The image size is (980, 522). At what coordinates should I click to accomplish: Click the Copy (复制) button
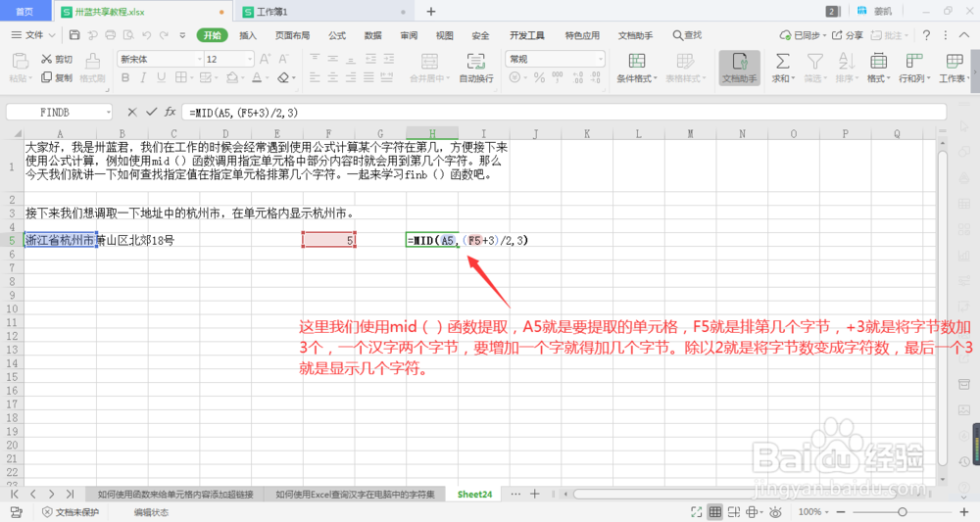56,77
